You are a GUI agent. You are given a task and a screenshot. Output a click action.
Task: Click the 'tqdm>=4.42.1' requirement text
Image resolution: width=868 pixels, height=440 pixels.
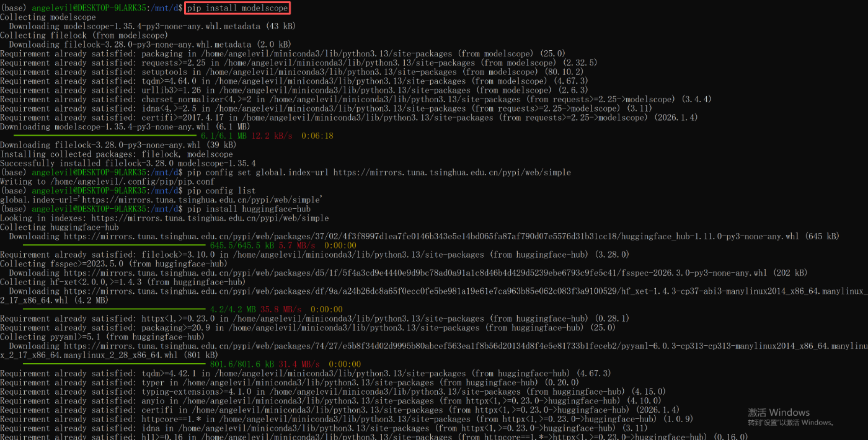169,373
